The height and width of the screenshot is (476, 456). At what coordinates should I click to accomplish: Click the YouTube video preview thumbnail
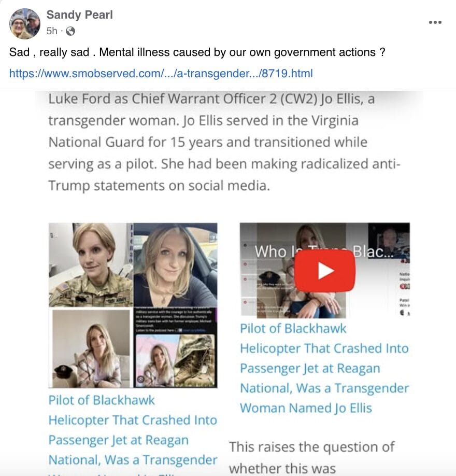tap(324, 271)
